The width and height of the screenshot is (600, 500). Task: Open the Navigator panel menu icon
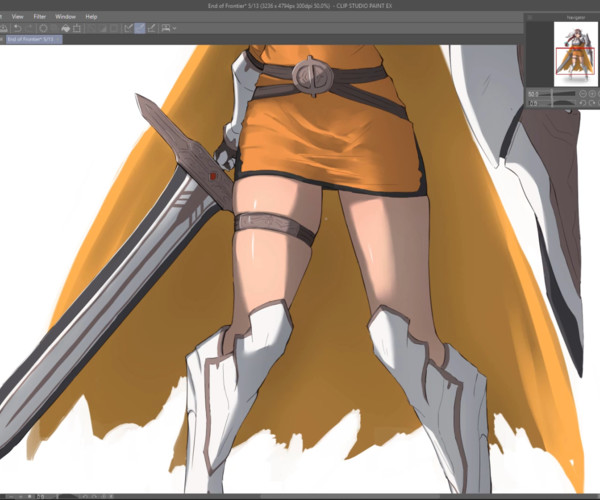click(x=530, y=17)
